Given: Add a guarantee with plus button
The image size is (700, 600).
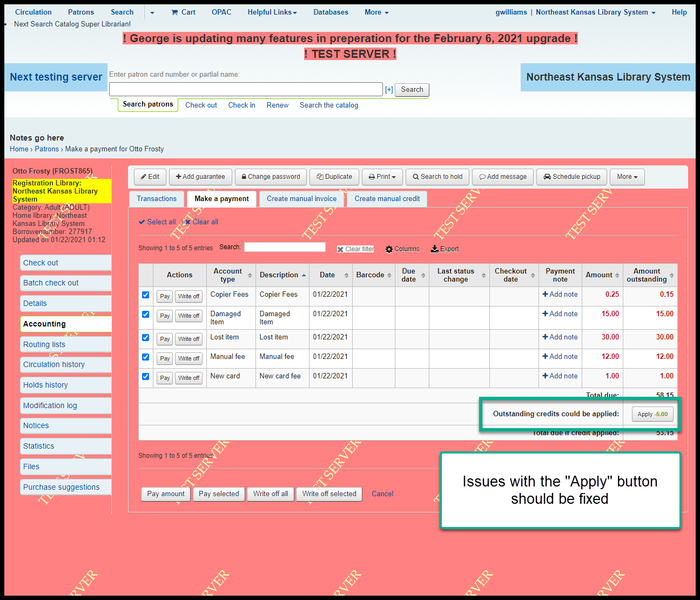Looking at the screenshot, I should click(x=200, y=177).
